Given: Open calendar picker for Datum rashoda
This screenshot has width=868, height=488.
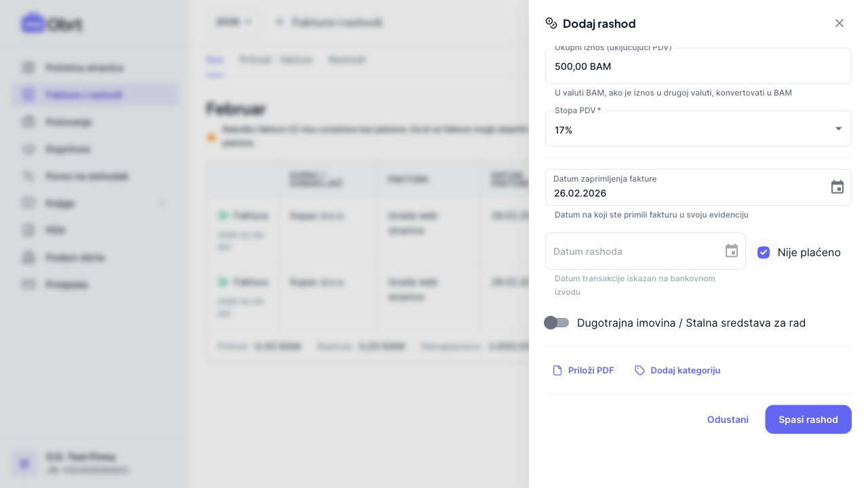Looking at the screenshot, I should pyautogui.click(x=732, y=251).
